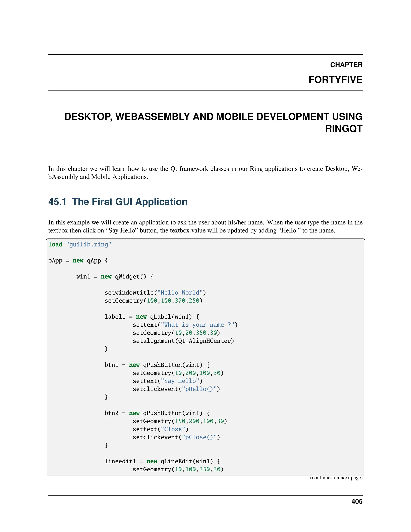This screenshot has width=411, height=532.
Task: Click the setalignment(Qt_AlignHCenter) line
Action: 183,341
